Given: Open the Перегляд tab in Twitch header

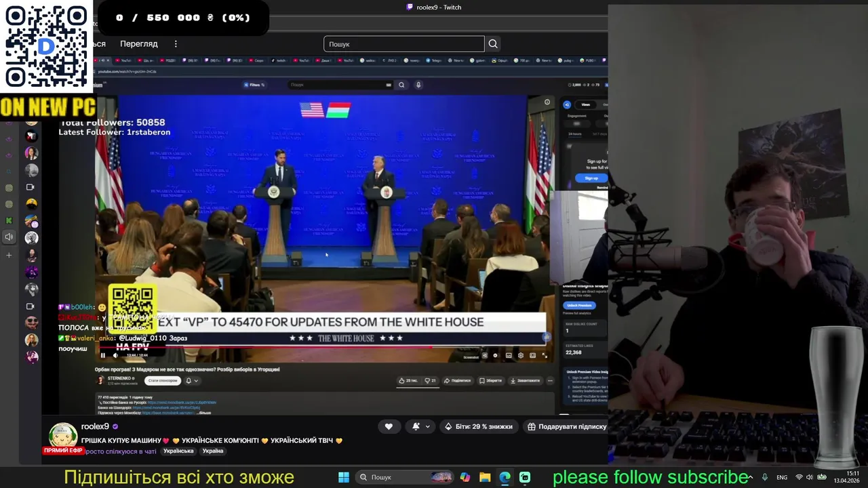Looking at the screenshot, I should [139, 44].
